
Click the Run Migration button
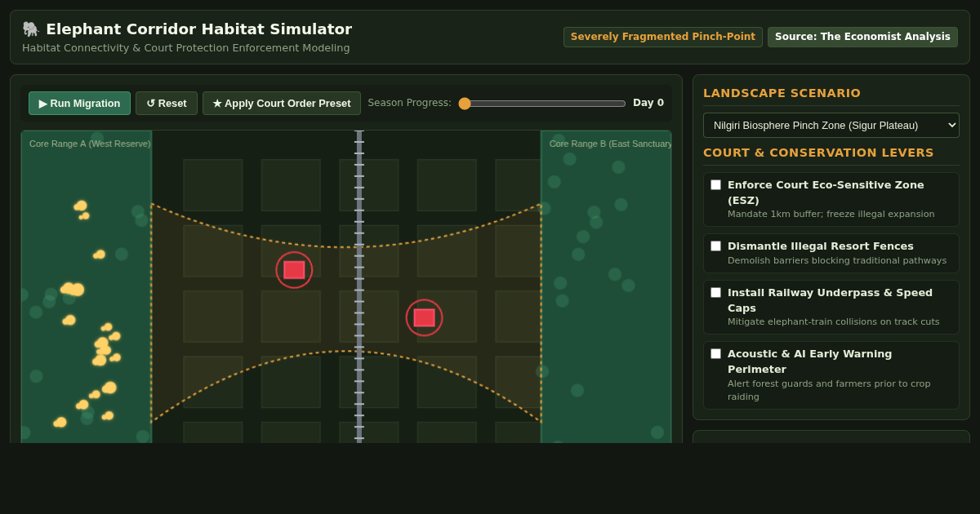[x=79, y=104]
